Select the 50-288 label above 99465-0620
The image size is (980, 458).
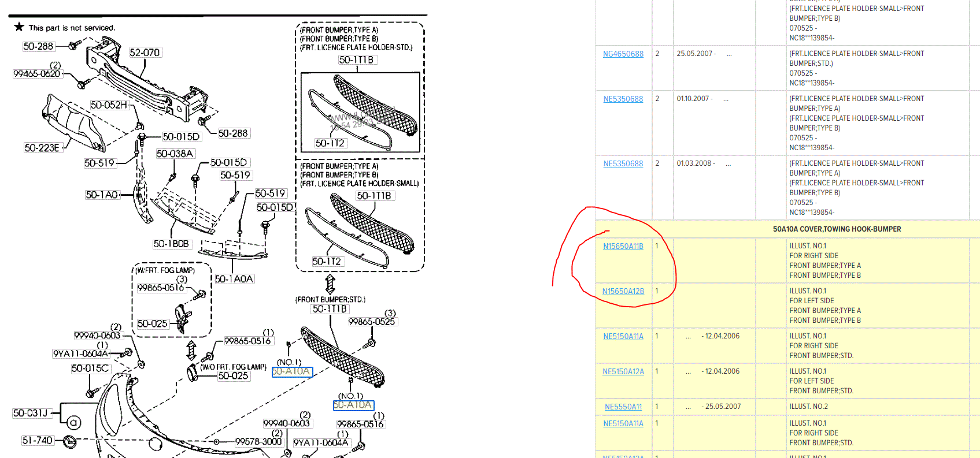pyautogui.click(x=38, y=46)
